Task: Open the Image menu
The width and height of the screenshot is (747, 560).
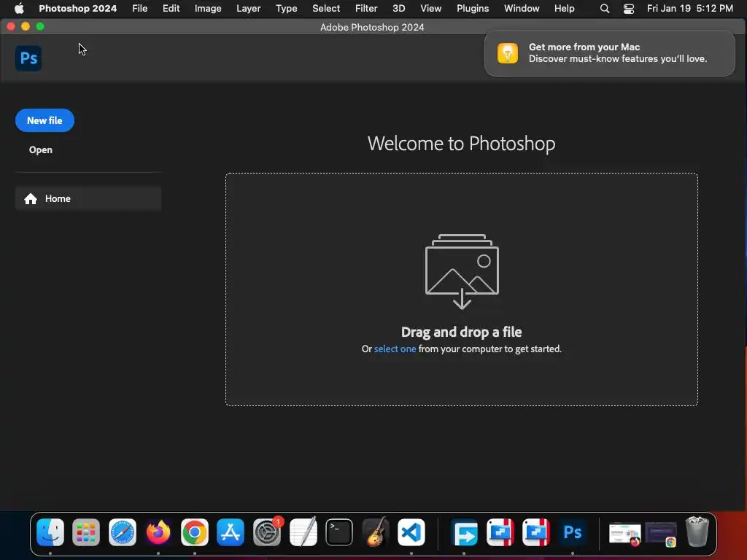Action: click(x=208, y=9)
